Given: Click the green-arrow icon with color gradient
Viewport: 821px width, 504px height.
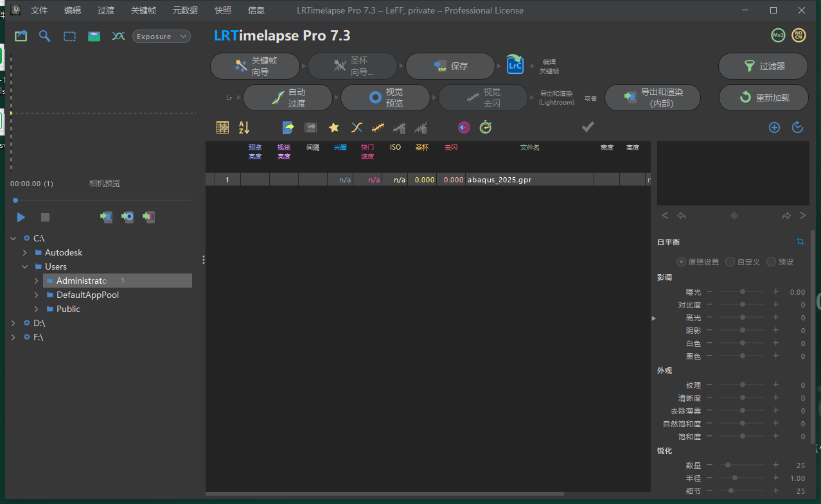Looking at the screenshot, I should click(148, 217).
